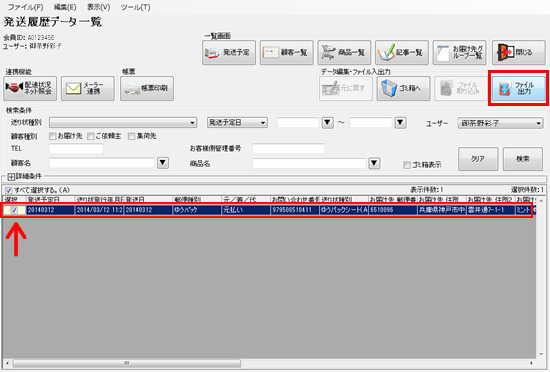Open the 商品一覧 product list
This screenshot has width=550, height=372.
[344, 53]
